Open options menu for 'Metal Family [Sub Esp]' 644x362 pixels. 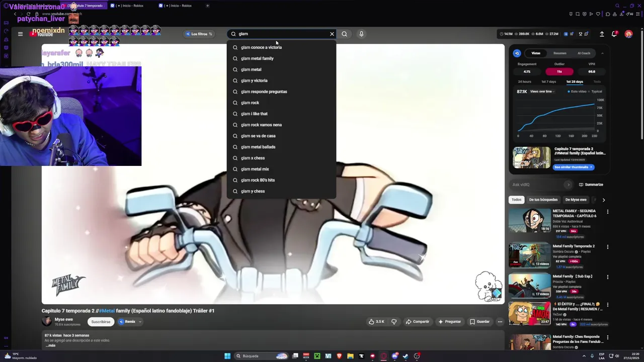(607, 277)
